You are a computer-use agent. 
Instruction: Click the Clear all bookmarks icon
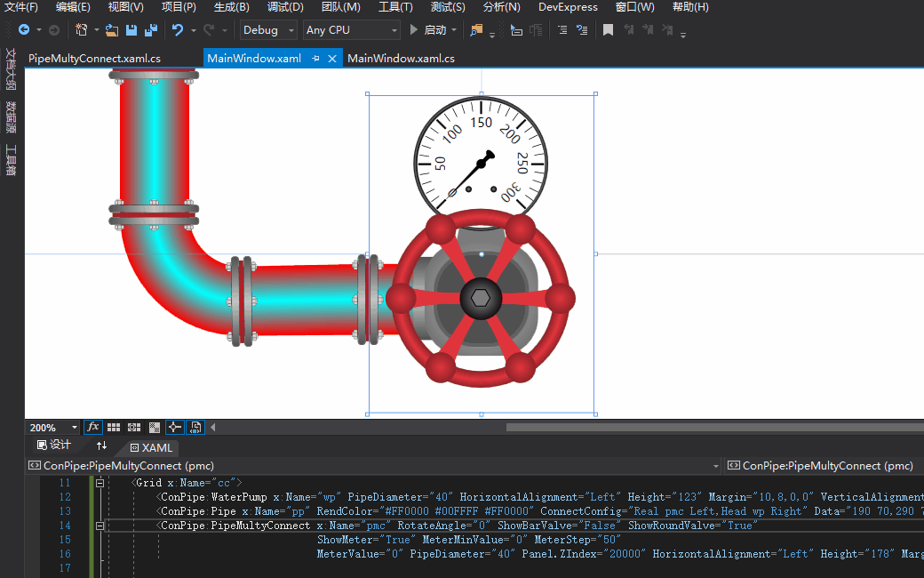(x=667, y=29)
